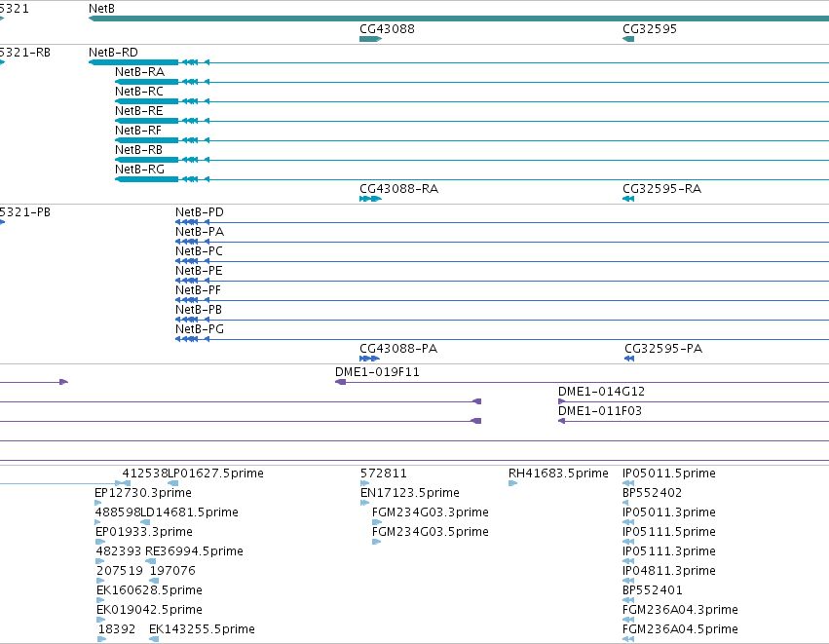Select protein label NetB-PE
This screenshot has width=829, height=644.
click(200, 271)
